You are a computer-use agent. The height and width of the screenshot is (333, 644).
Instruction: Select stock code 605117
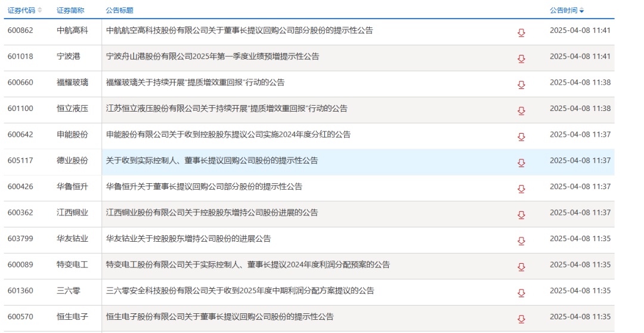pos(20,161)
